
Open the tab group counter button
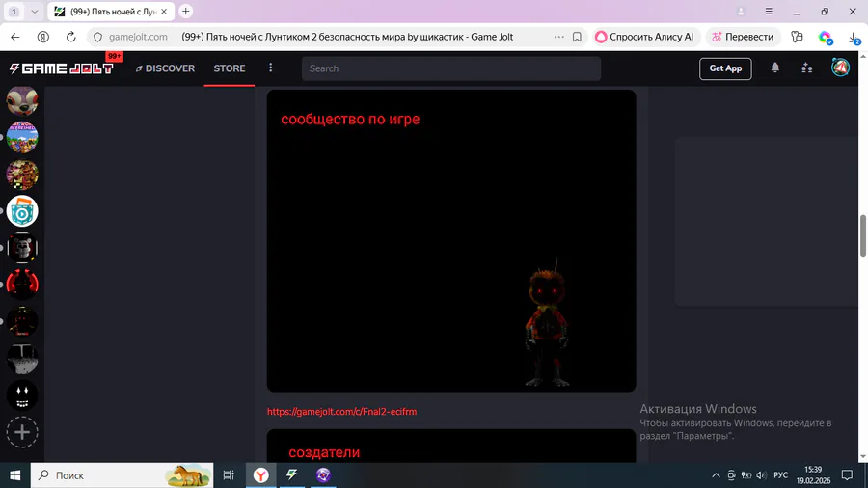click(x=14, y=11)
